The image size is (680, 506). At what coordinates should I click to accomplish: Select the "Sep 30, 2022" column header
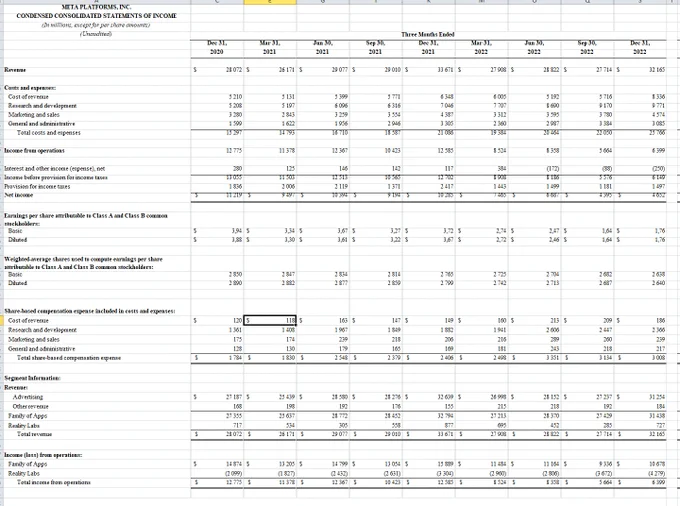click(x=587, y=47)
